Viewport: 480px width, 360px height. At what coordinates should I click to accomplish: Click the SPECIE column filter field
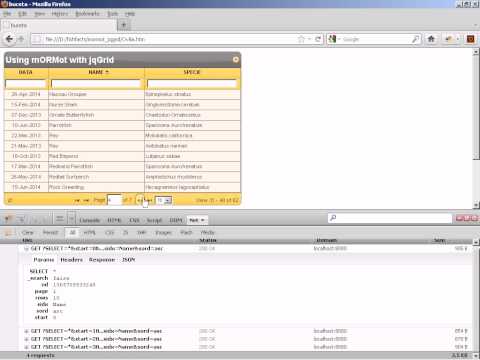pos(192,84)
